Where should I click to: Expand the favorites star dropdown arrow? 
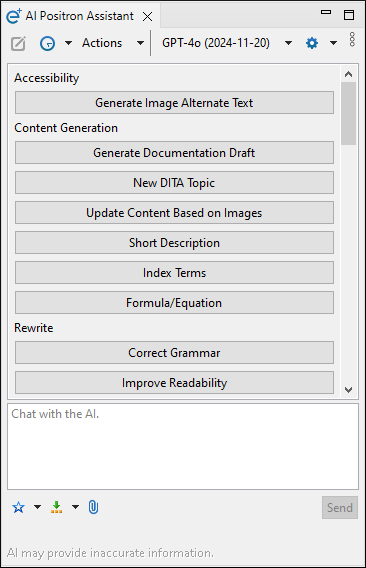click(x=37, y=507)
